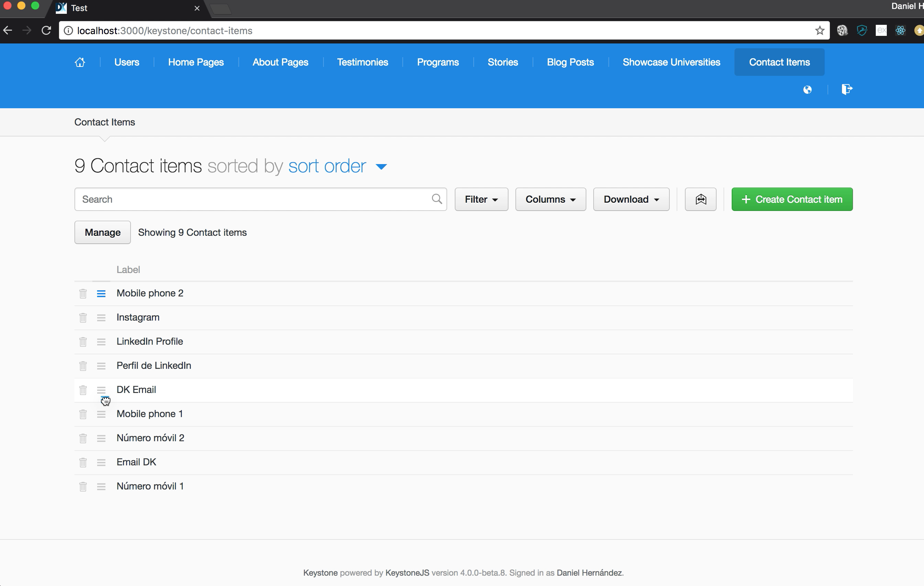Expand the Download dropdown
The width and height of the screenshot is (924, 586).
click(631, 199)
